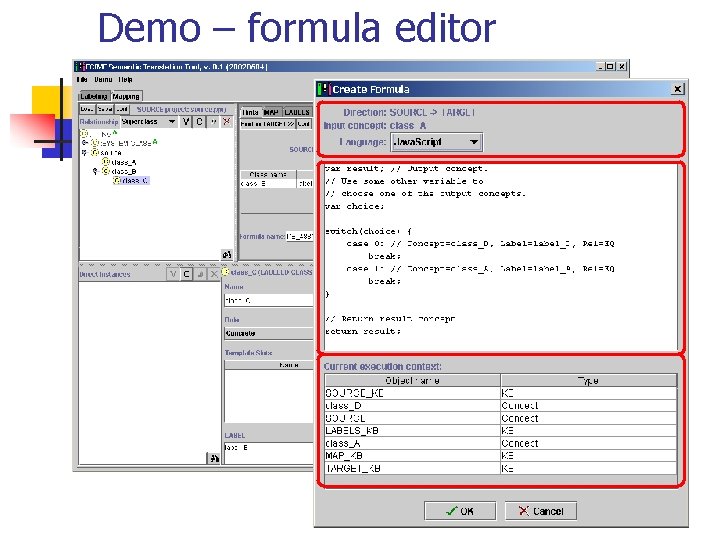
Task: Open the Help menu in main window
Action: pyautogui.click(x=125, y=79)
